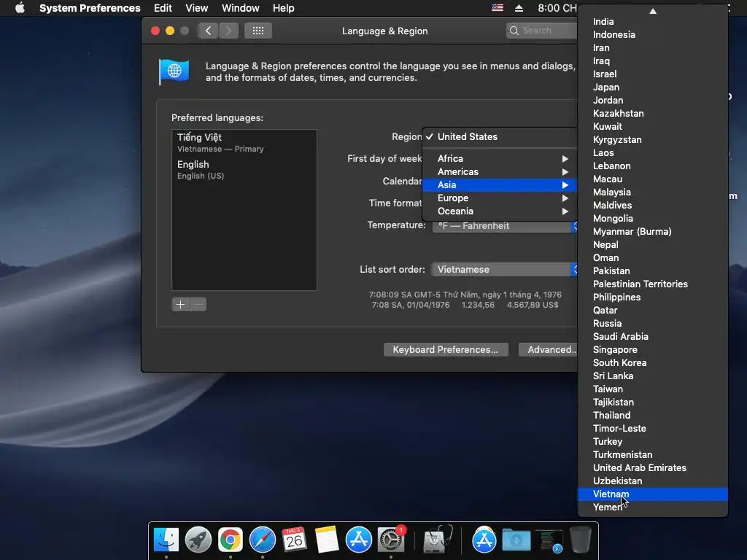Launch Launchpad rocket icon in dock

tap(198, 540)
